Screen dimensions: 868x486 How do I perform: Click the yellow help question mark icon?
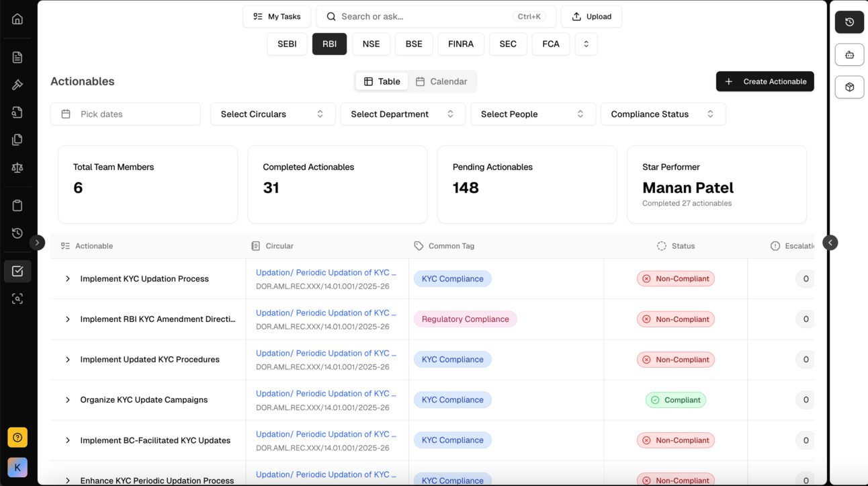point(17,438)
